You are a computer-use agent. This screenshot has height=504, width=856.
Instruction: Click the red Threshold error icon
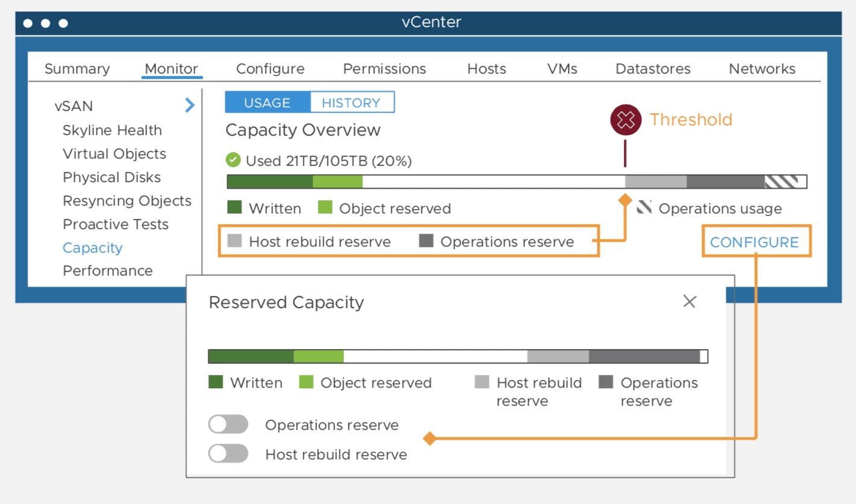(625, 120)
